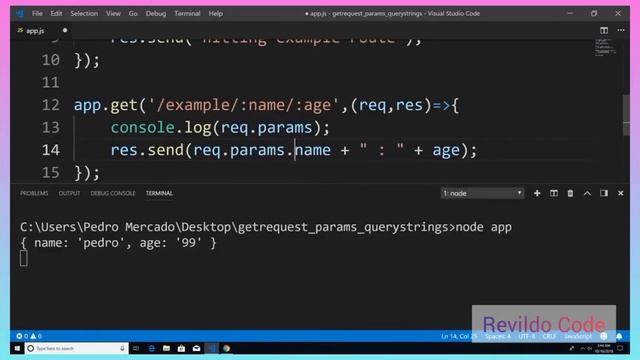Click 'Spaces: 4' indentation setting
Image resolution: width=640 pixels, height=360 pixels.
click(498, 336)
